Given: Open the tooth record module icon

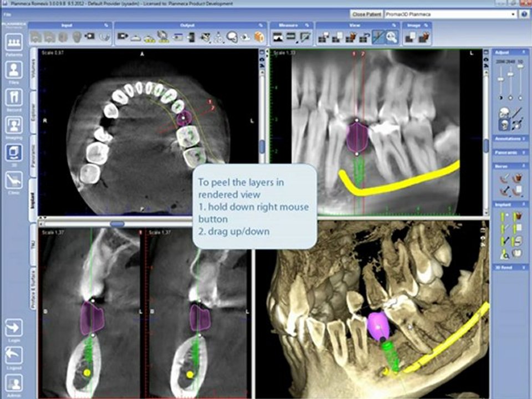Looking at the screenshot, I should [x=13, y=98].
